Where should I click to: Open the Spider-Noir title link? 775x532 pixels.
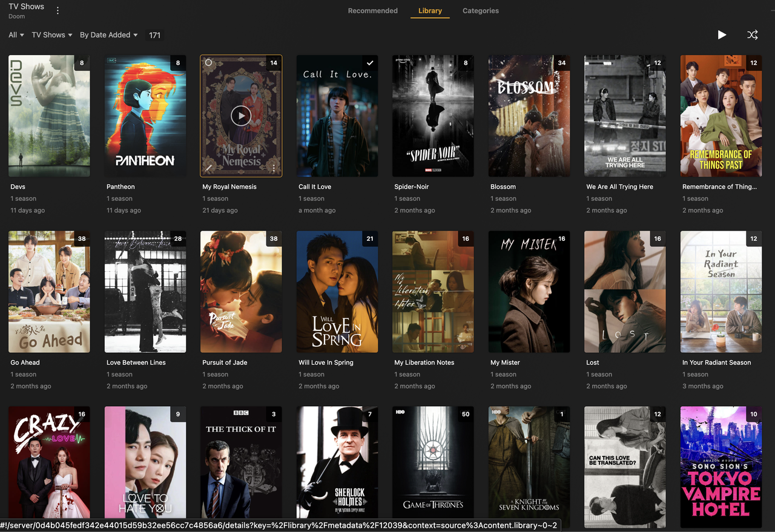pos(412,187)
